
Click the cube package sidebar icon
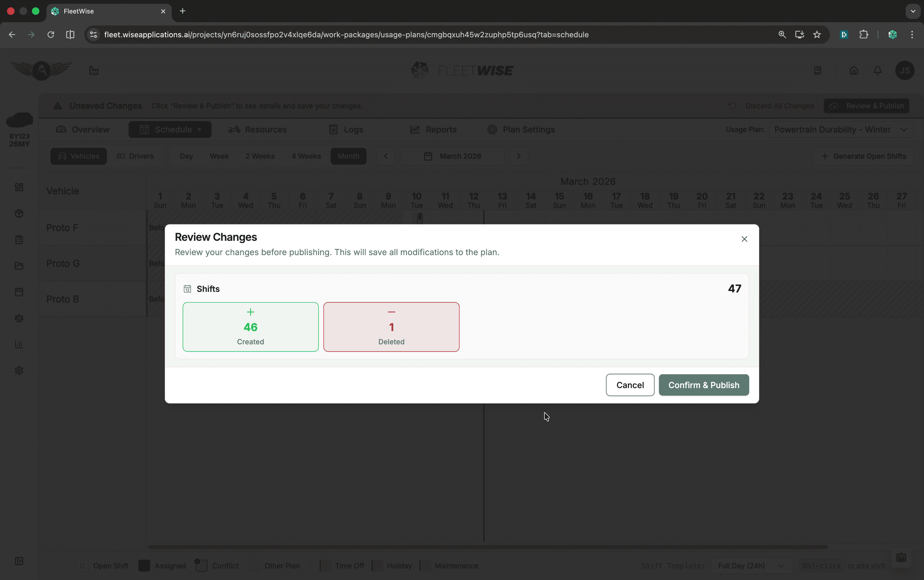pyautogui.click(x=19, y=213)
